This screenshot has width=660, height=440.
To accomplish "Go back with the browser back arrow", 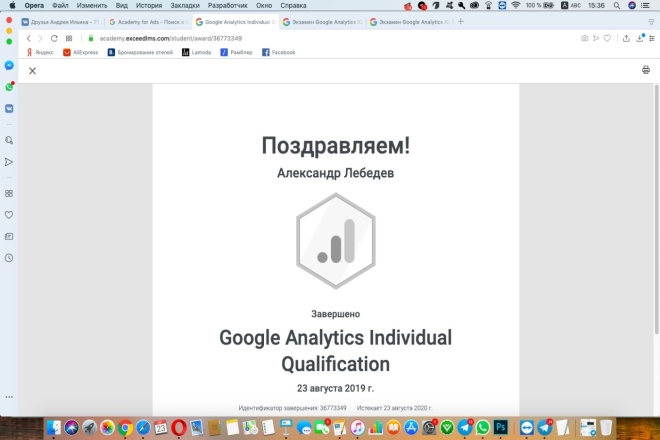I will [29, 38].
